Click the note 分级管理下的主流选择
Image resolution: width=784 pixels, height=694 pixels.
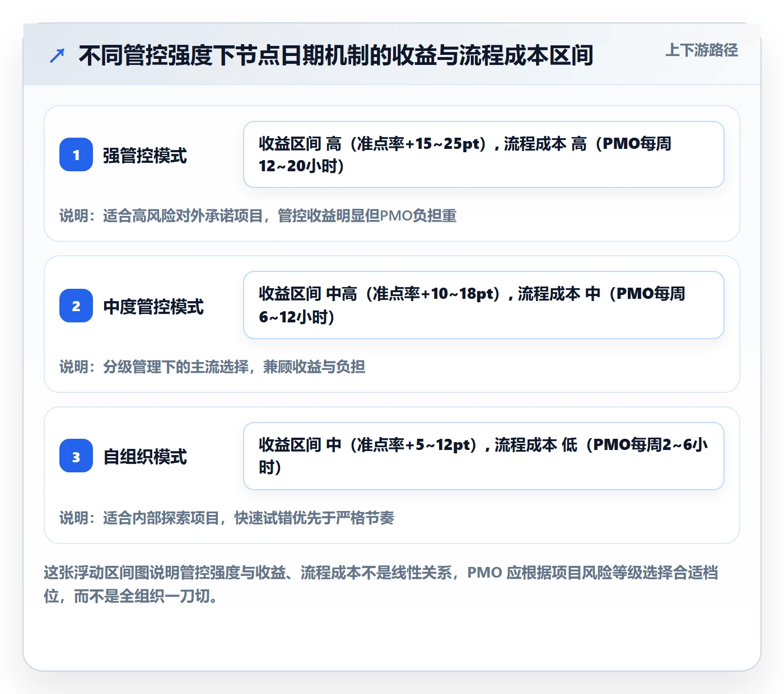coord(212,367)
